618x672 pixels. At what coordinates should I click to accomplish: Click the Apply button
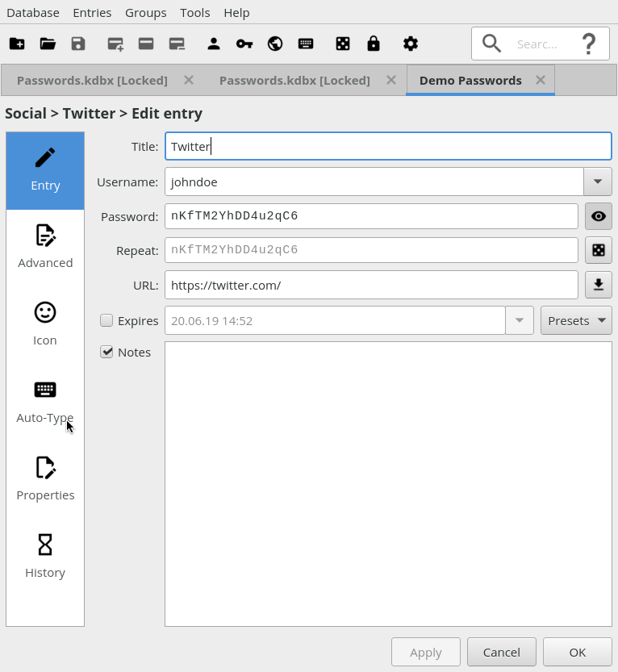pyautogui.click(x=425, y=652)
